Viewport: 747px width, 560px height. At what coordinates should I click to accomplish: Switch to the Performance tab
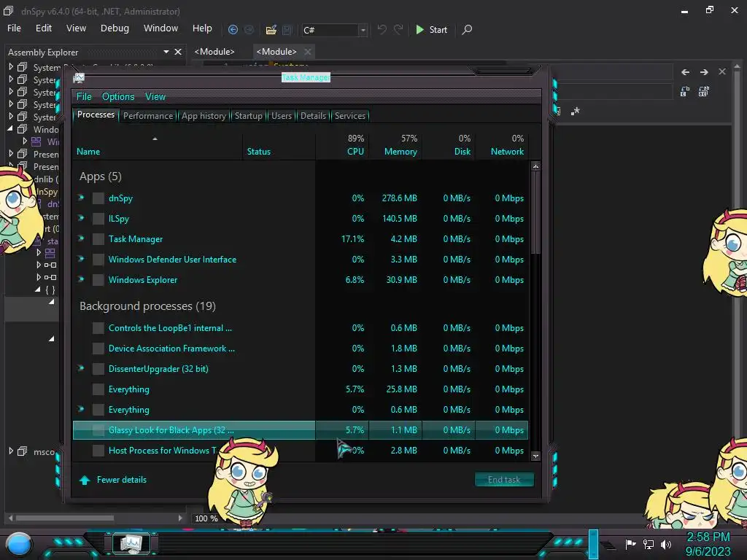[148, 116]
